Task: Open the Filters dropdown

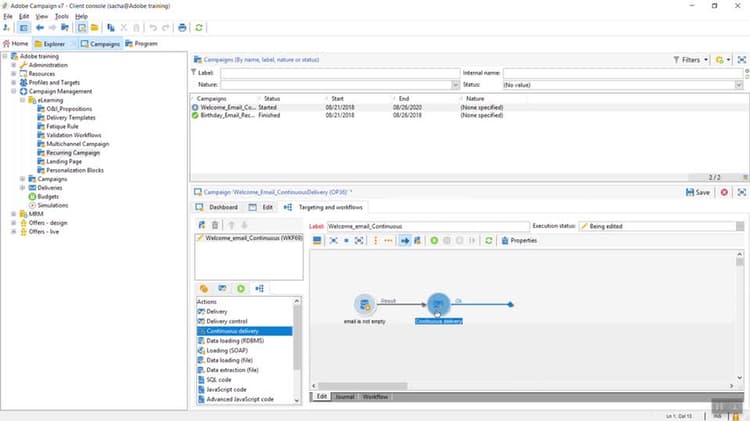Action: tap(691, 60)
